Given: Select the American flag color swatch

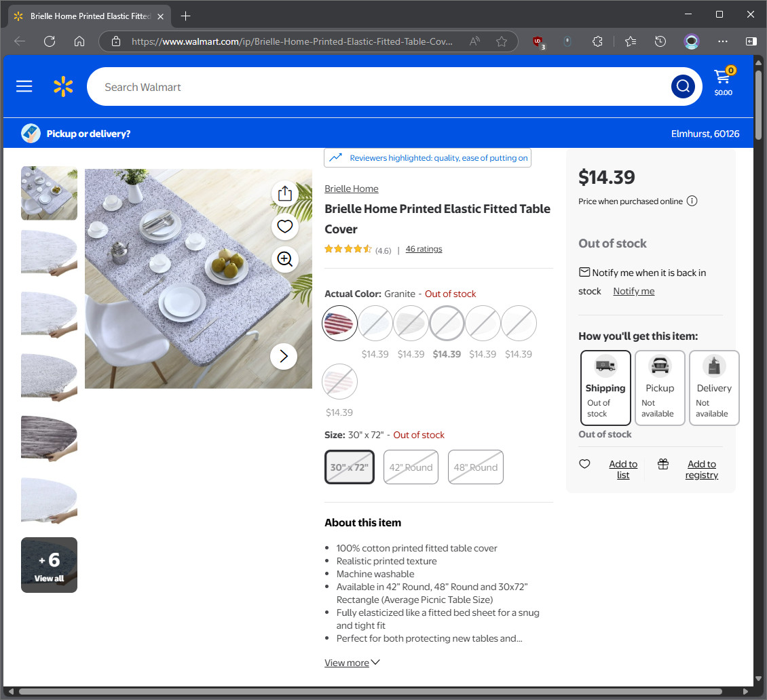Looking at the screenshot, I should click(x=339, y=323).
